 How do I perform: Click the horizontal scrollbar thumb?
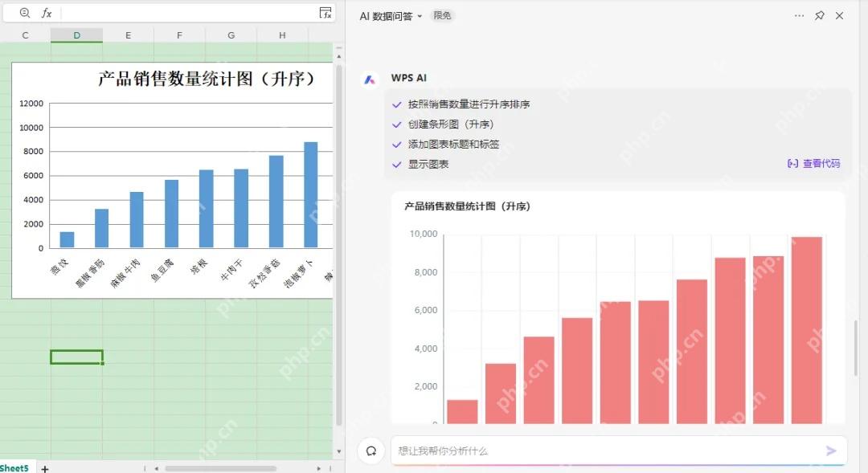(x=220, y=468)
